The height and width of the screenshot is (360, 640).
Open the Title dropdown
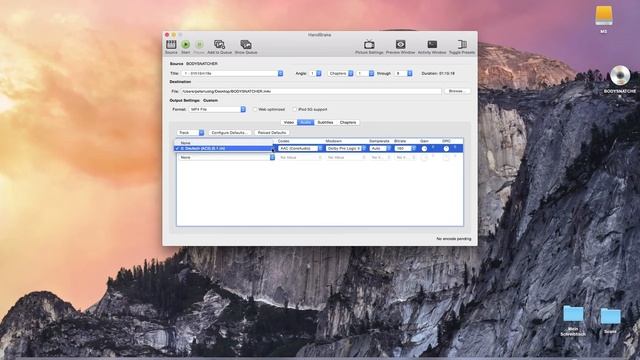(x=233, y=73)
